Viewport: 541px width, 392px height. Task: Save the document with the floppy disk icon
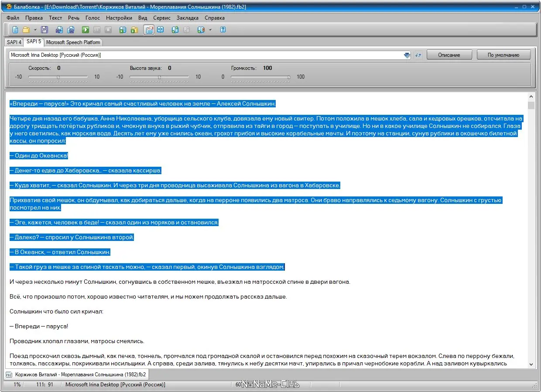pos(44,30)
